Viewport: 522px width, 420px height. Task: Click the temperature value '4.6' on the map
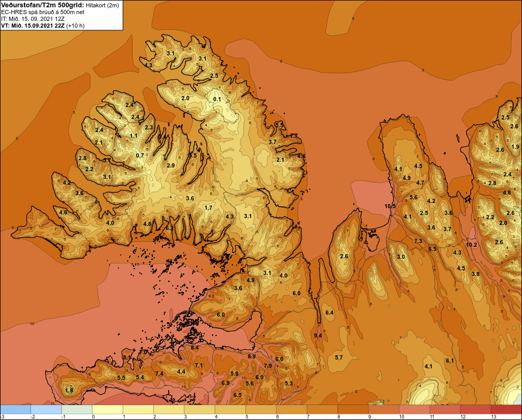click(x=63, y=212)
